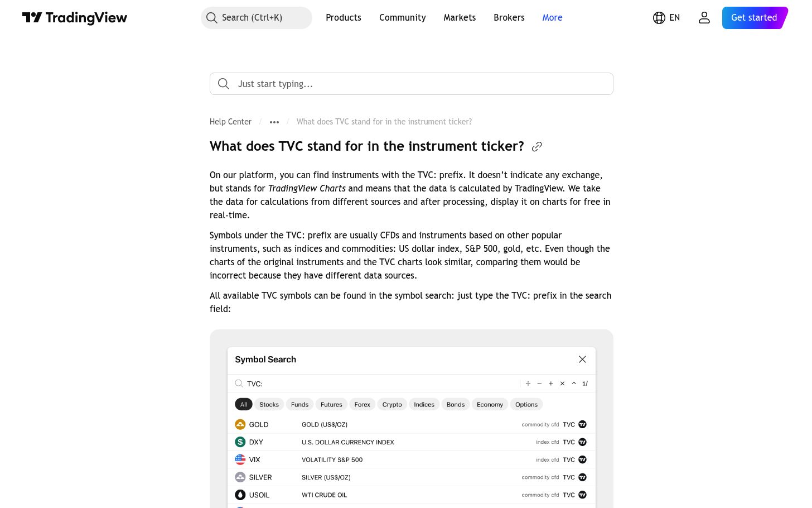Open the Brokers menu

point(509,18)
